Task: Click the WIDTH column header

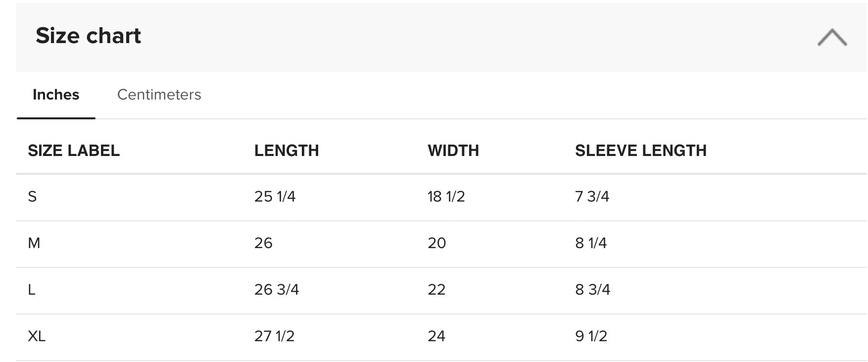Action: 453,151
